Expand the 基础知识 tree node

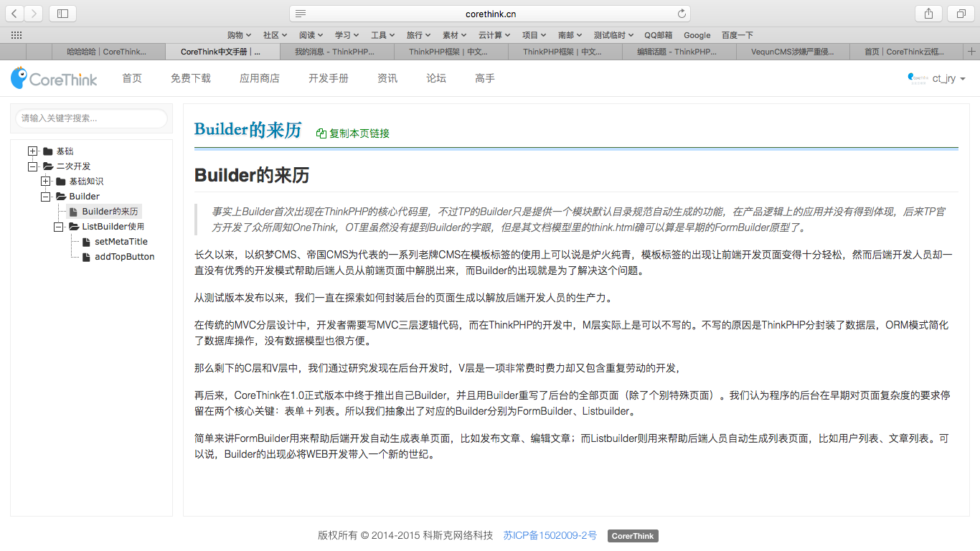45,182
